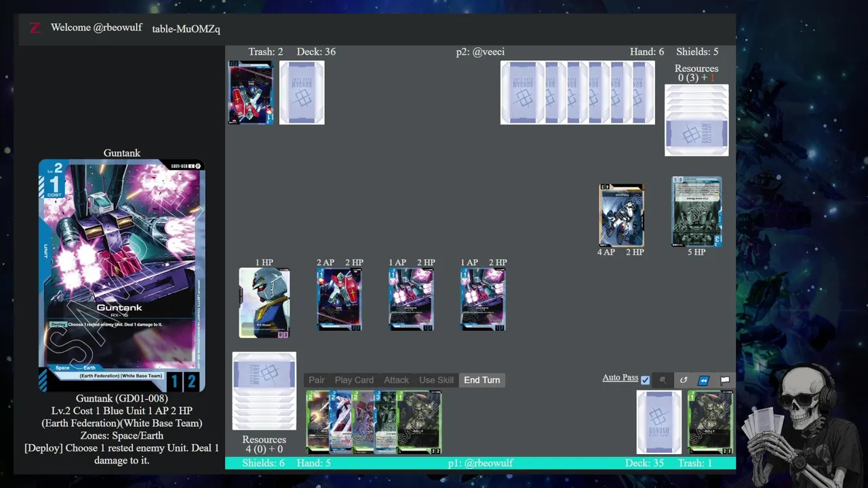
Task: Click the white flag concede icon
Action: (x=725, y=380)
